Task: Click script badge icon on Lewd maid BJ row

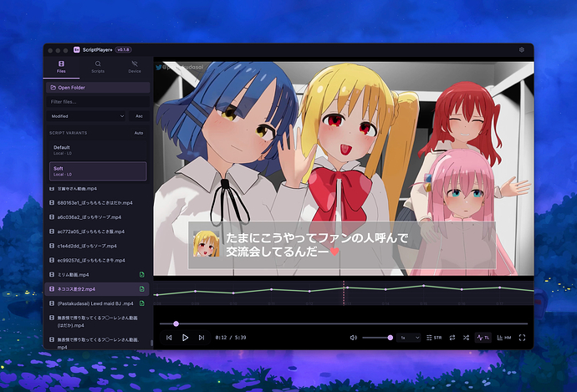Action: (x=141, y=303)
